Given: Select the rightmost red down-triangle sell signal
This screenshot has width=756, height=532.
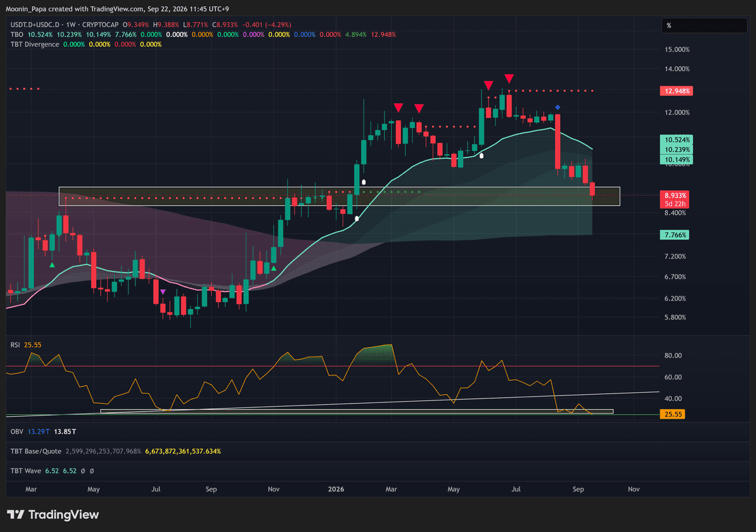Looking at the screenshot, I should tap(509, 78).
